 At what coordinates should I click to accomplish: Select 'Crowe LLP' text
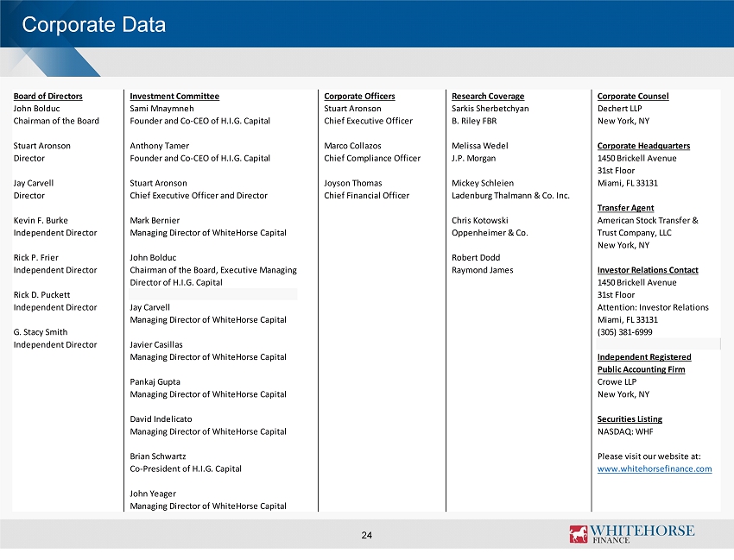(617, 381)
